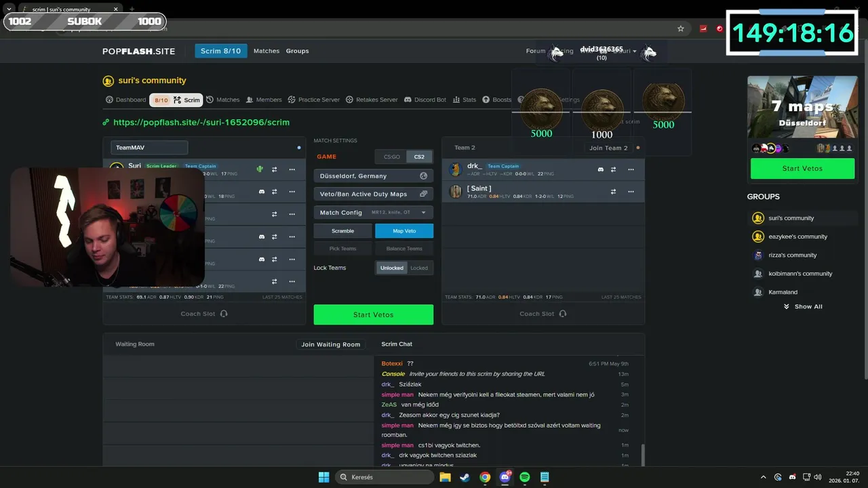Click the swap-team arrows in [ Saint ]'s row
The width and height of the screenshot is (868, 488).
[613, 192]
